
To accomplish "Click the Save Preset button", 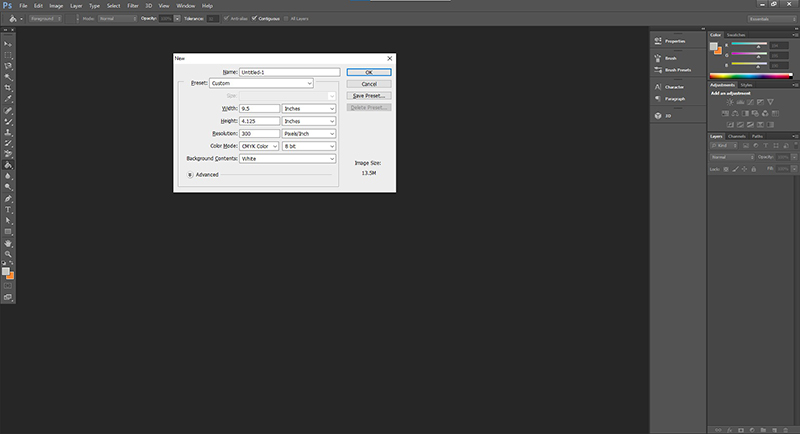I will pos(369,95).
